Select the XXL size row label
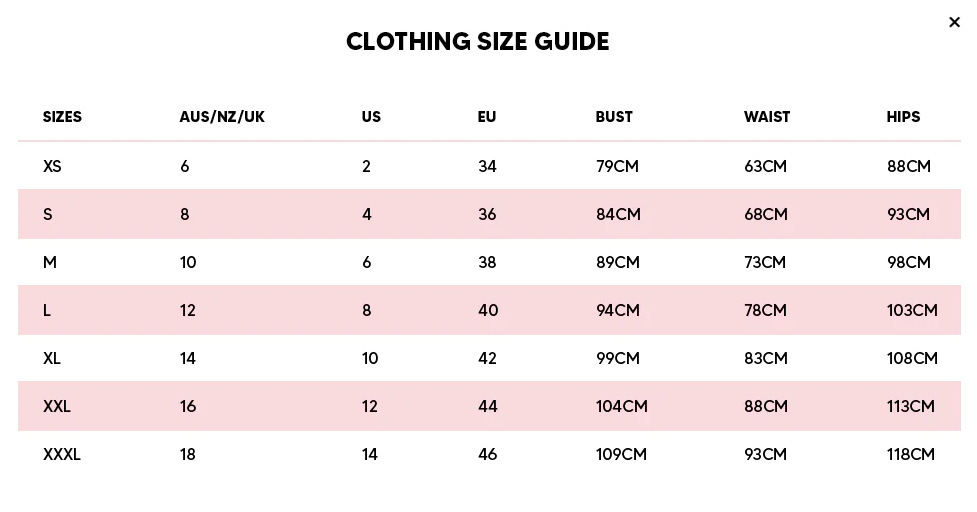The image size is (977, 512). point(57,406)
